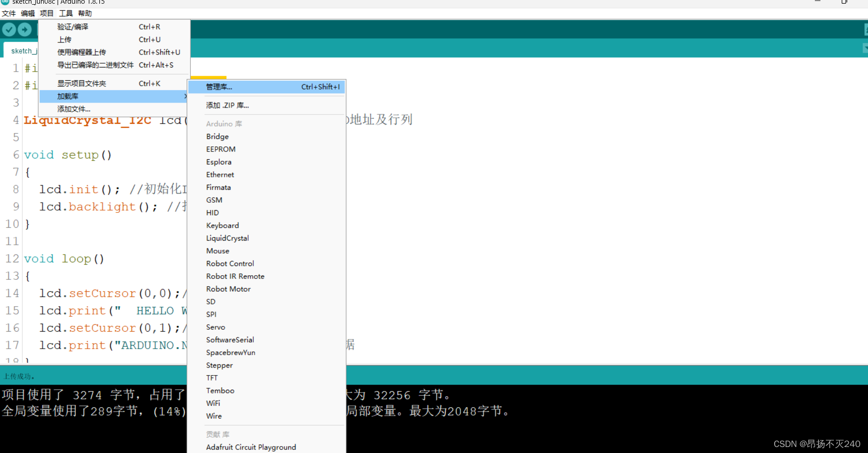The image size is (868, 453).
Task: Include the Ethernet library
Action: 267,175
